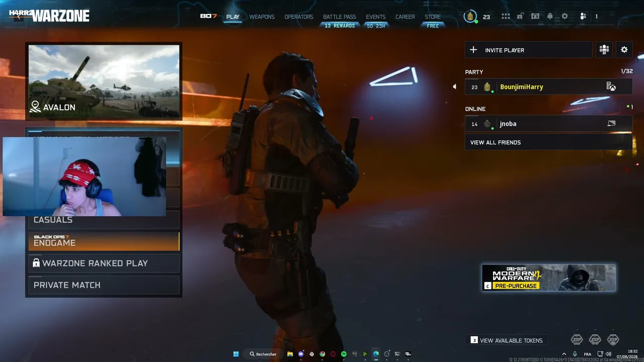Screen dimensions: 644x362
Task: Open Spotify from the taskbar
Action: pyautogui.click(x=344, y=354)
